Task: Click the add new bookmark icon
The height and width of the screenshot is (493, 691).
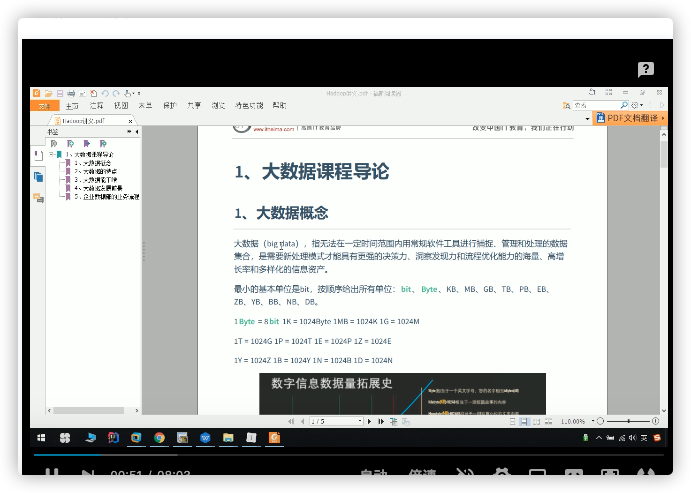Action: click(71, 144)
